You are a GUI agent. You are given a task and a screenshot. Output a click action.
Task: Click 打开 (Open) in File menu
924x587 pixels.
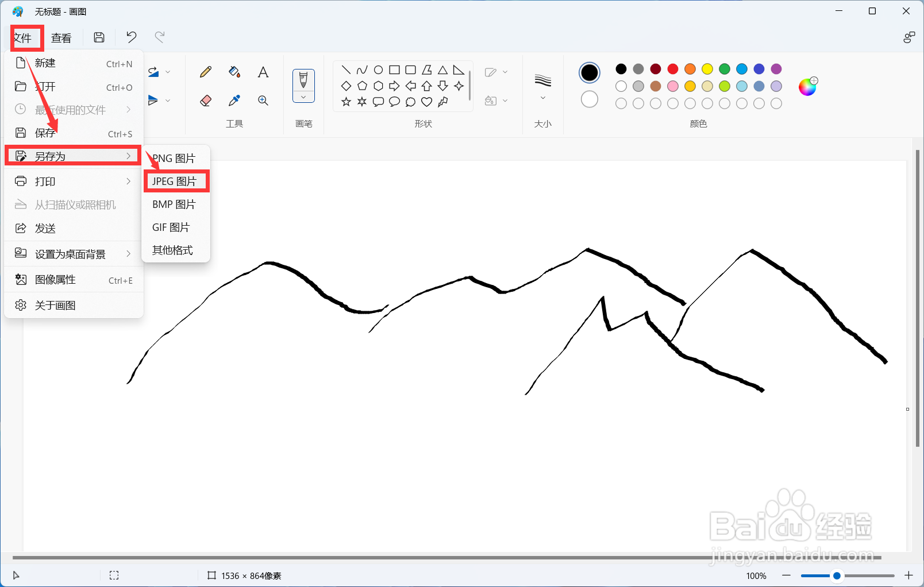(74, 87)
